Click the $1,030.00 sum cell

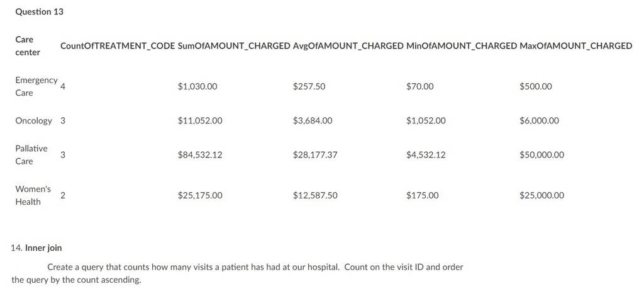(197, 86)
